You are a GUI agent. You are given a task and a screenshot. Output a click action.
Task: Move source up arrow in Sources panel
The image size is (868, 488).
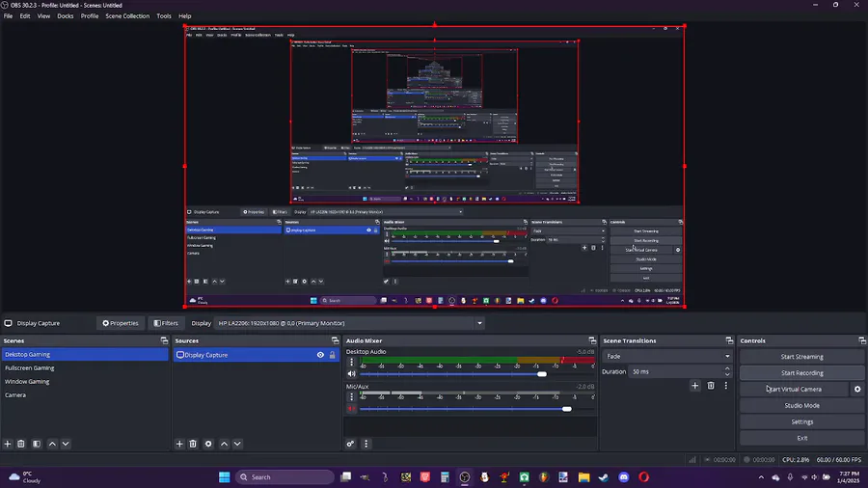[224, 444]
